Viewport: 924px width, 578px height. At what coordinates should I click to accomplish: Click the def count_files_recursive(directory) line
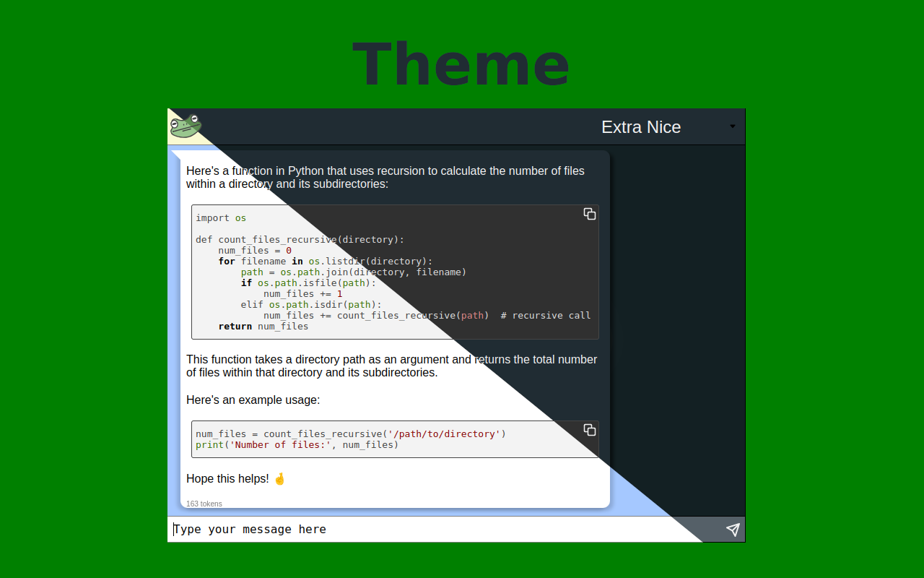click(300, 239)
